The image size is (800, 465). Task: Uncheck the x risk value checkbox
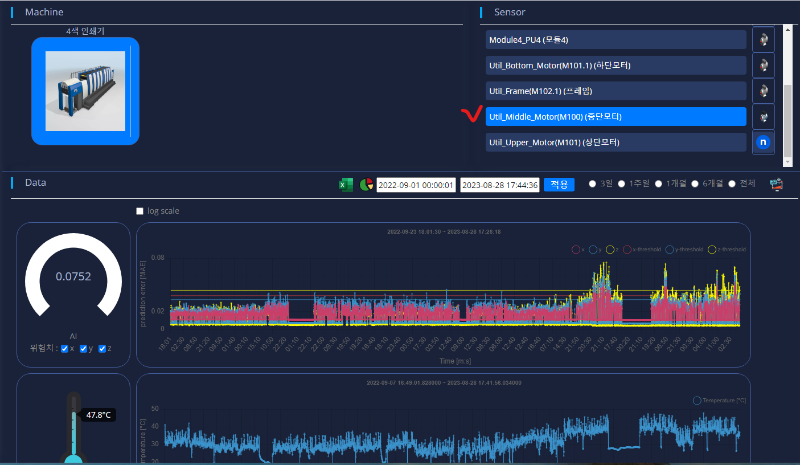click(64, 349)
